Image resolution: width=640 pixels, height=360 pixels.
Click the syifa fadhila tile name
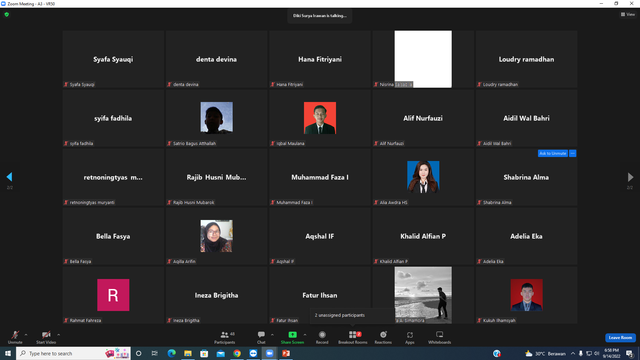point(113,118)
